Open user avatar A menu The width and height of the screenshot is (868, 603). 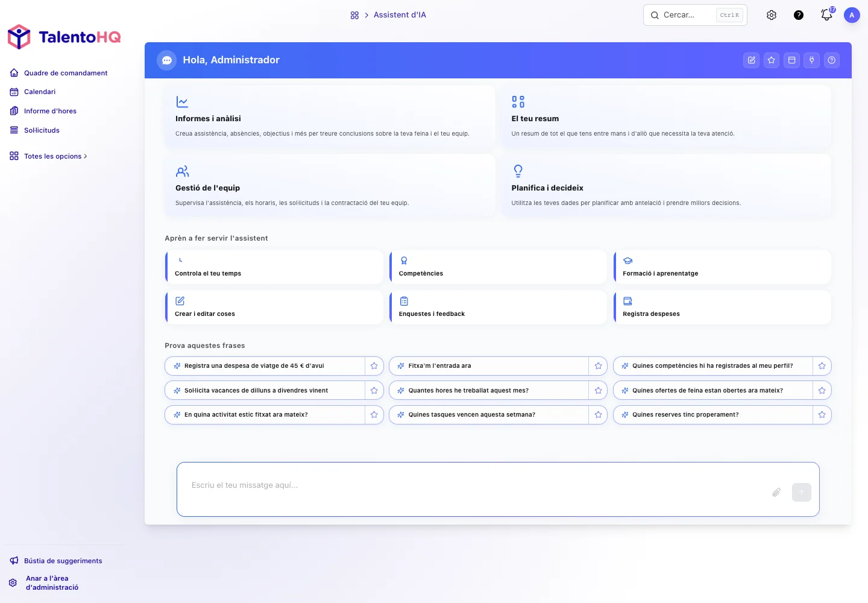pyautogui.click(x=852, y=15)
